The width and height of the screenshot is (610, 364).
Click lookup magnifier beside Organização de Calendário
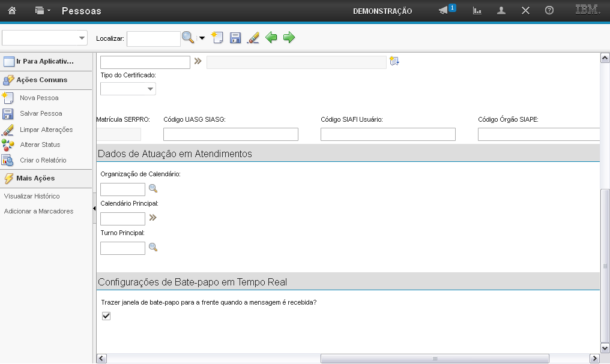[x=153, y=189]
